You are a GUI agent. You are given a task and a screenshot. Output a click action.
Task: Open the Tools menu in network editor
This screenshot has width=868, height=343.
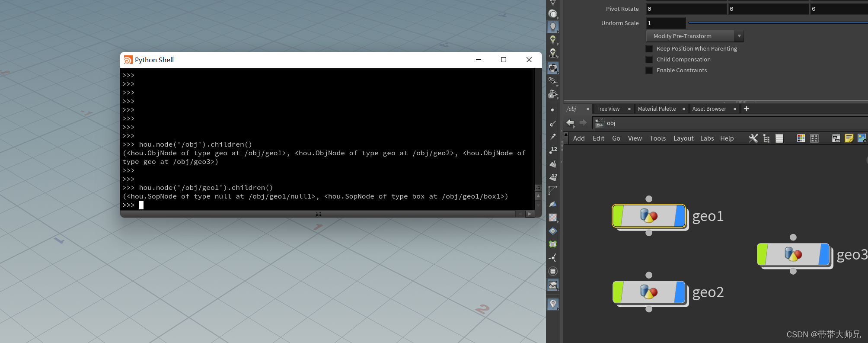pos(657,138)
